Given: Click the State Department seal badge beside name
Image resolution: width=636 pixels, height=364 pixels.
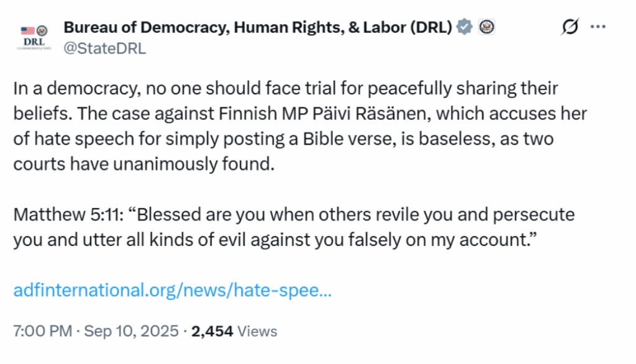Looking at the screenshot, I should [486, 27].
